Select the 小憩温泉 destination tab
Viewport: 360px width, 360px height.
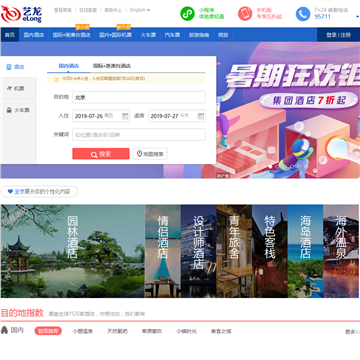[83, 331]
